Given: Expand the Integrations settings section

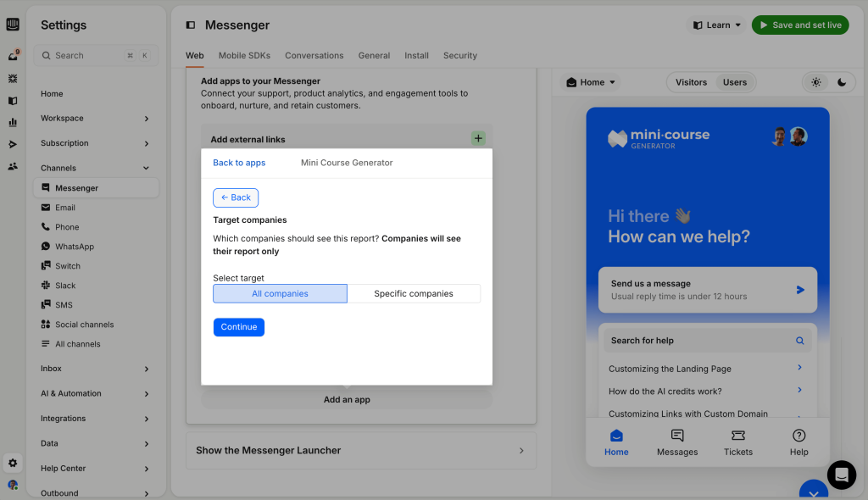Looking at the screenshot, I should 95,419.
